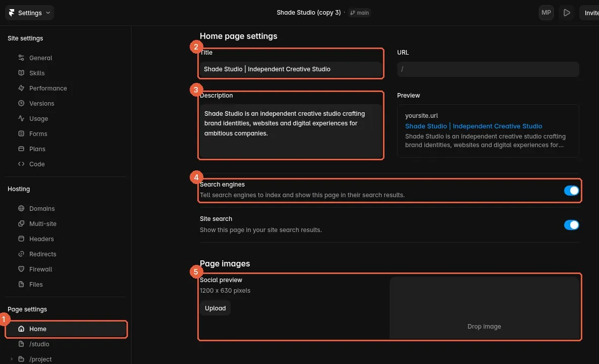
Task: Click the Plans card icon
Action: (21, 149)
